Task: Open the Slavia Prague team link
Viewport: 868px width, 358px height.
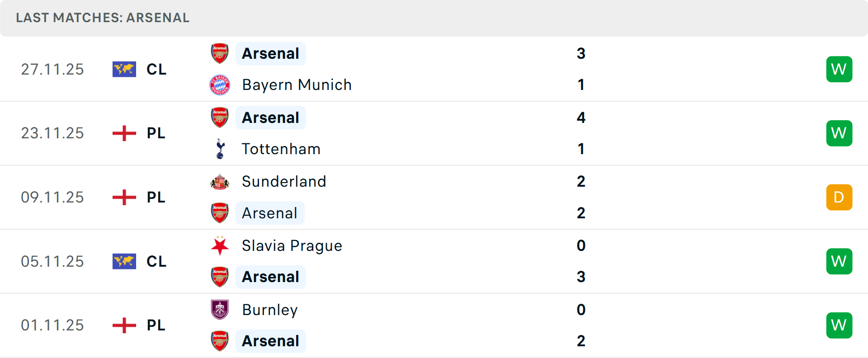Action: pyautogui.click(x=292, y=246)
